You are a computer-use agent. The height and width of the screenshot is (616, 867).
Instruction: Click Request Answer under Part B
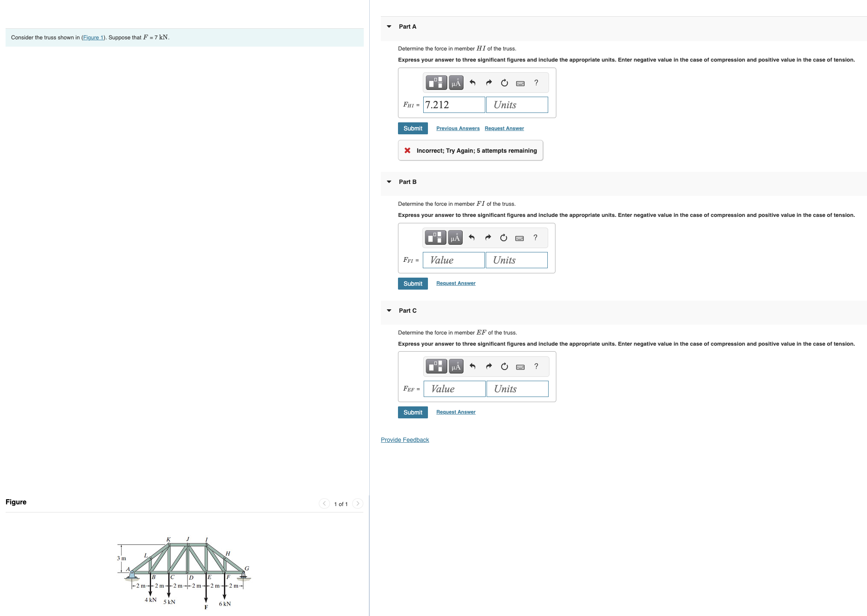click(455, 283)
